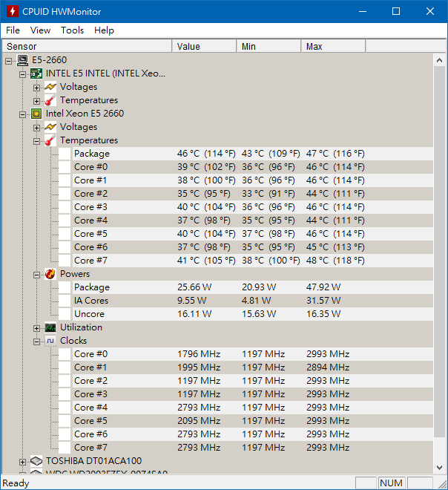Click the INTEL E5 motherboard icon
448x490 pixels.
point(36,73)
